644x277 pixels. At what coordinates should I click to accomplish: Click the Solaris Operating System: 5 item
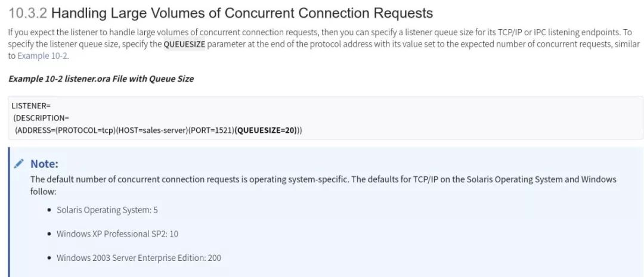point(107,210)
